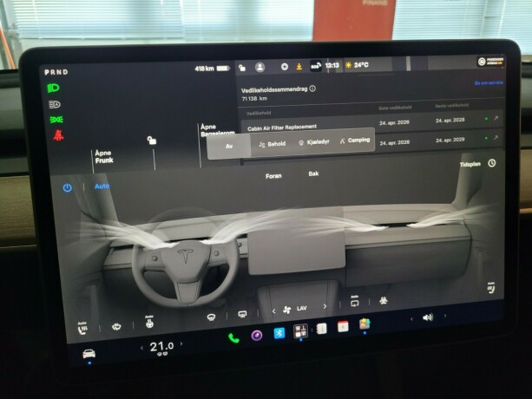Open the driver profile icon
Screen dimensions: 532x399
point(259,67)
